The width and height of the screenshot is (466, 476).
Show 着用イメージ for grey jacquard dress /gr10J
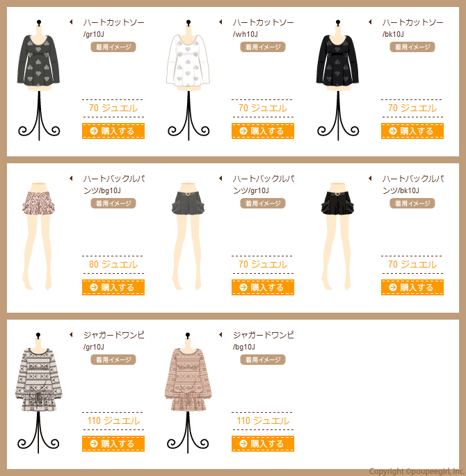[113, 360]
